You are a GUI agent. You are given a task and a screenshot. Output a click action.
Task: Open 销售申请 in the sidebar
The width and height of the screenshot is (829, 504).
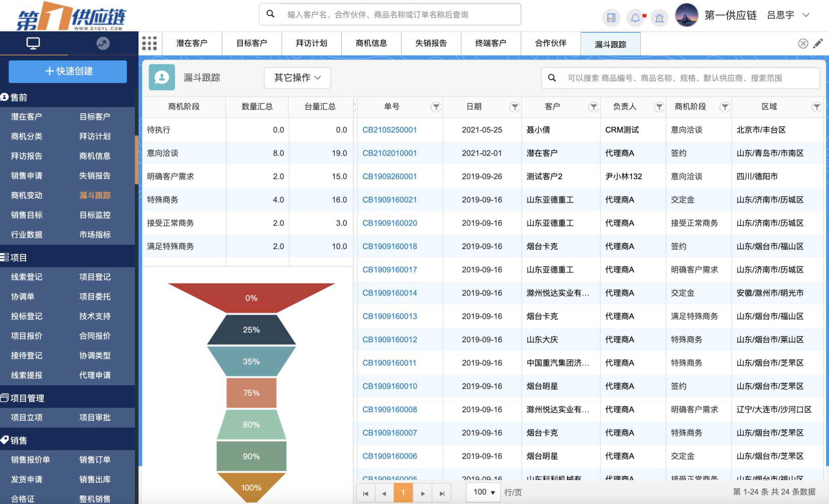tap(27, 176)
